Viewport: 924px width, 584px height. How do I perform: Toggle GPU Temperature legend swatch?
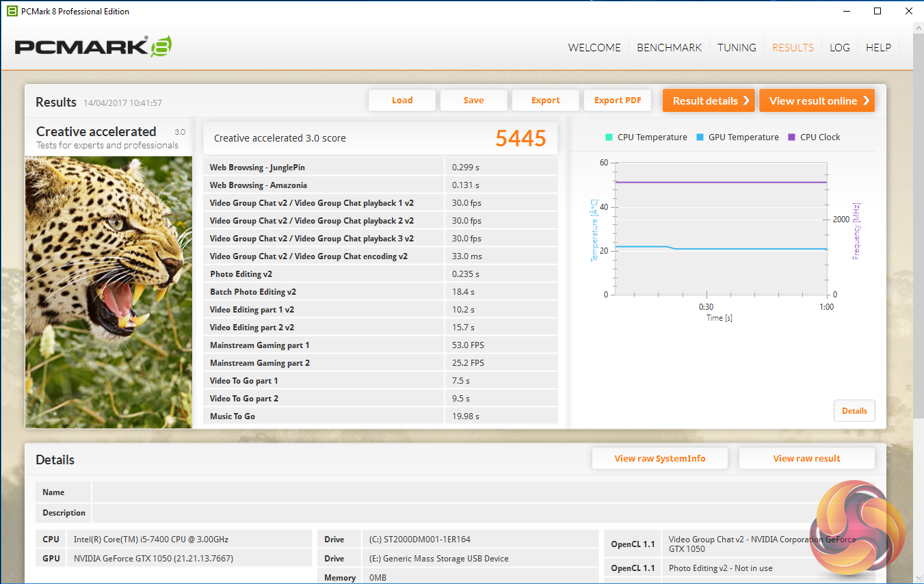coord(700,137)
